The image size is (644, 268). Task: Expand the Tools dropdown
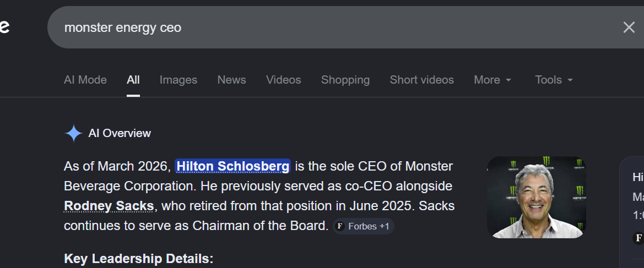click(x=554, y=80)
